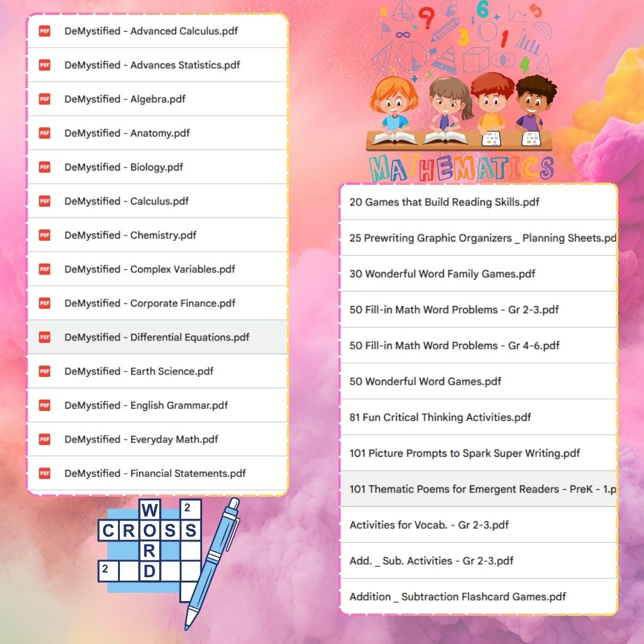Open Addition _ Subtraction Flashcard Games.pdf

click(x=457, y=596)
